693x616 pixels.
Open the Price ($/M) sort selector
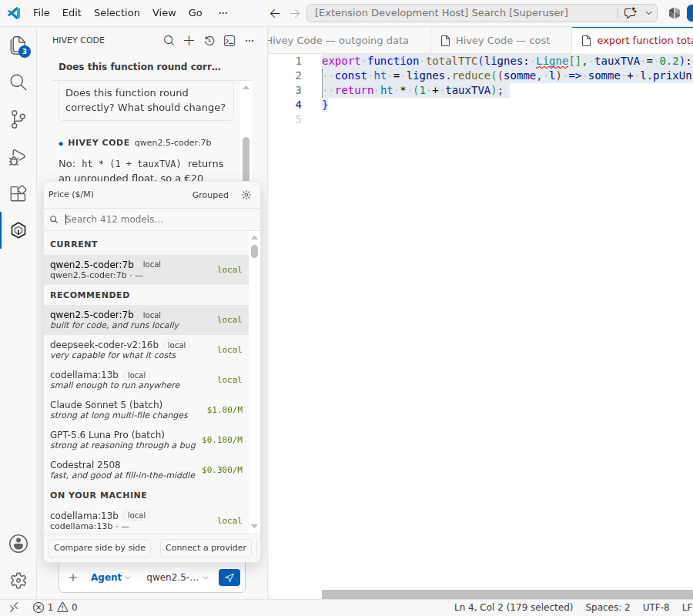(71, 195)
